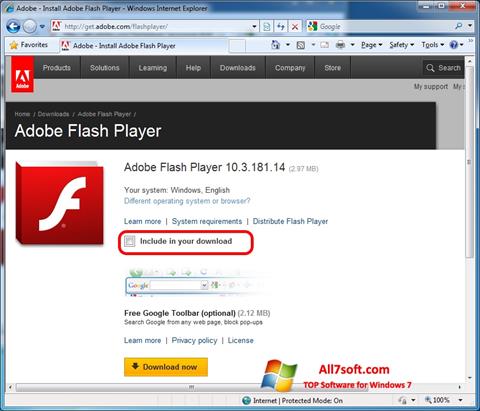Viewport: 480px width, 411px height.
Task: Click the RSS Feeds icon
Action: click(x=301, y=45)
